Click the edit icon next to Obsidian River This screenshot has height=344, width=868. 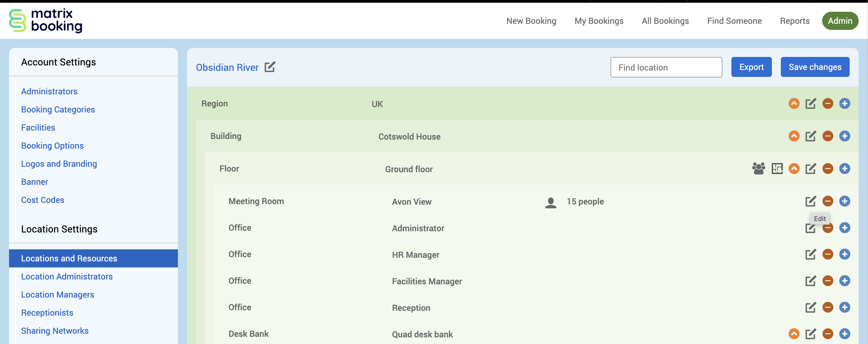pos(270,67)
